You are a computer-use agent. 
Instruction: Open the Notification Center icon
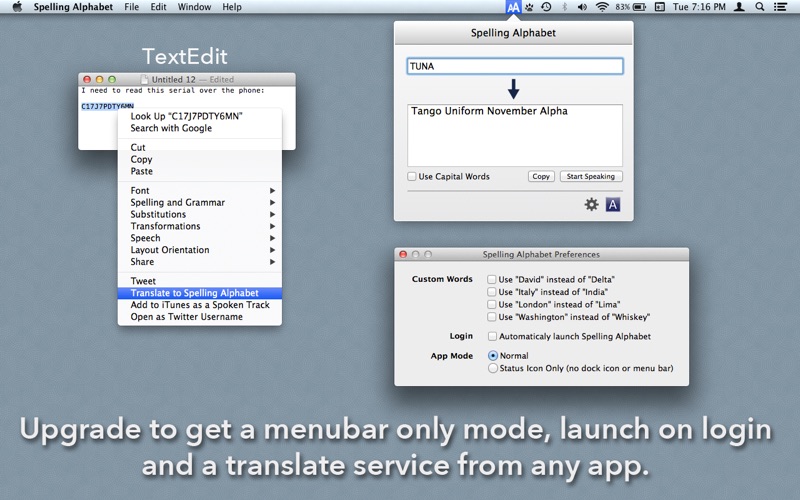coord(780,7)
